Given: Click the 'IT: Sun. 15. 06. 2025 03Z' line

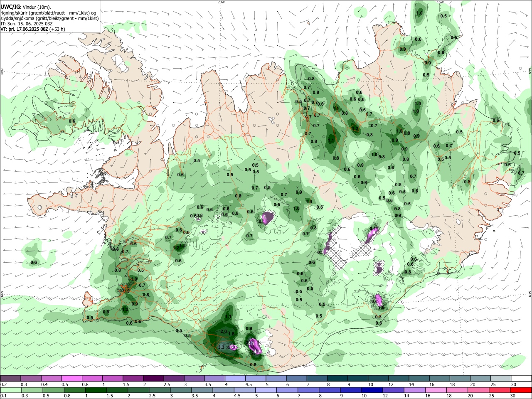Looking at the screenshot, I should [x=26, y=24].
